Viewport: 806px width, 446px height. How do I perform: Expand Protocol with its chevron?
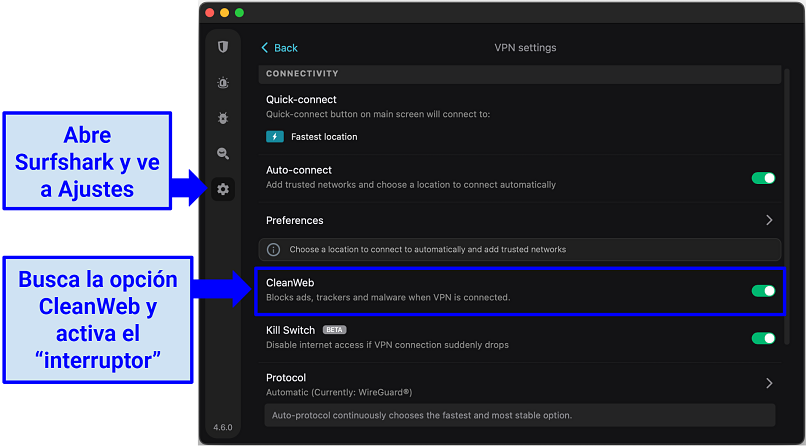point(770,383)
